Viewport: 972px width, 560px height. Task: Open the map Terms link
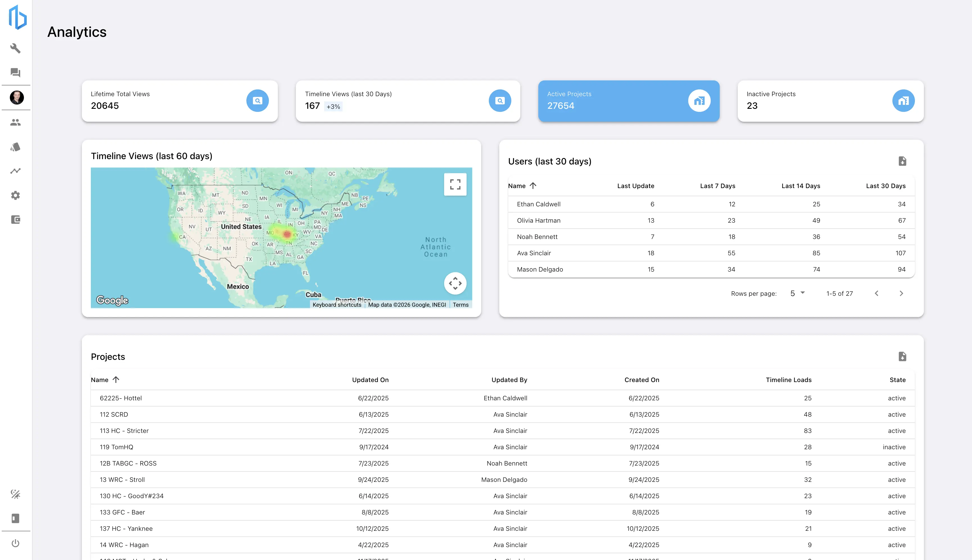(x=461, y=305)
